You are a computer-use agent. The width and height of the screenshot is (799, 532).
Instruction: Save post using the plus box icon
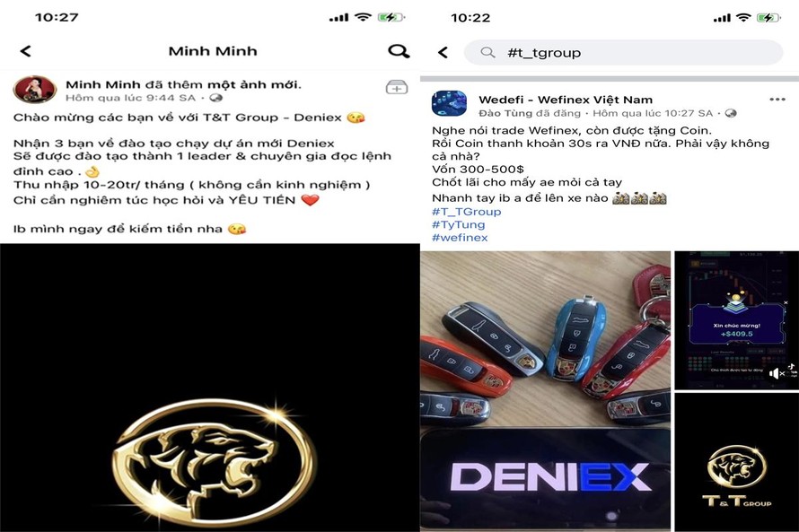pos(397,88)
